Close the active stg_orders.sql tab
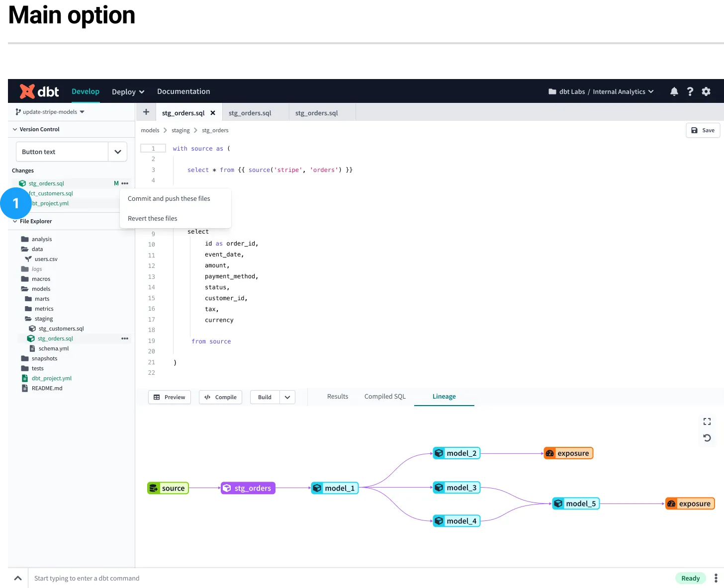Viewport: 724px width, 588px height. (213, 113)
